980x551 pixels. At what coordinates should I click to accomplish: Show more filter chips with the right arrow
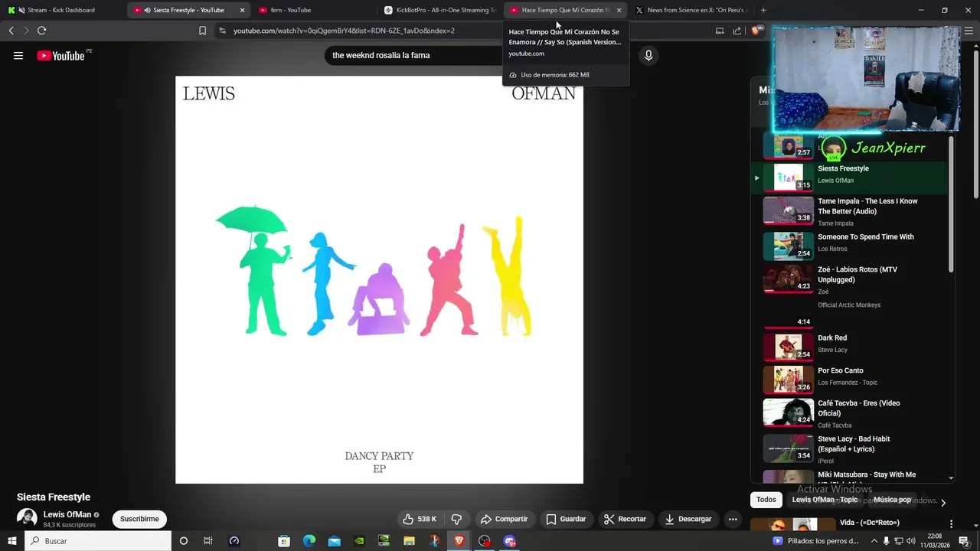click(943, 502)
